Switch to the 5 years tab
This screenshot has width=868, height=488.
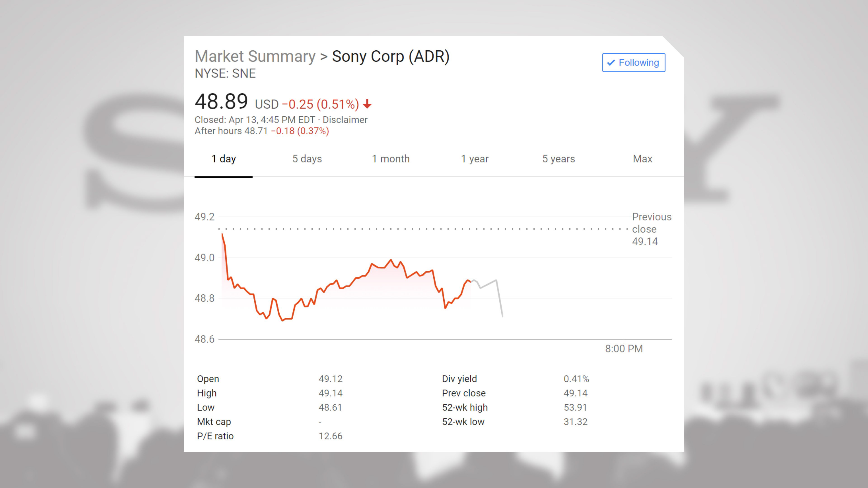[558, 159]
